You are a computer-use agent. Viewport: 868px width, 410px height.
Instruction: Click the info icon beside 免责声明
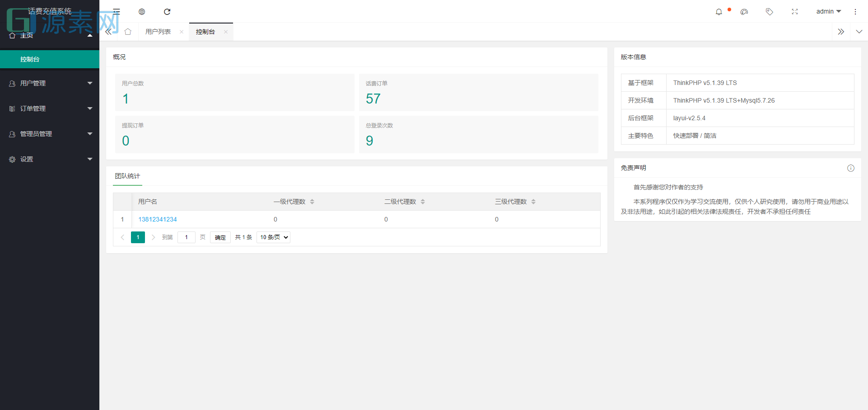coord(851,168)
